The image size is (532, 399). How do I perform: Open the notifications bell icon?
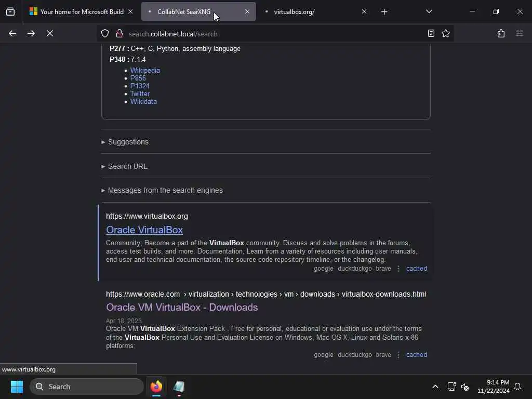517,387
